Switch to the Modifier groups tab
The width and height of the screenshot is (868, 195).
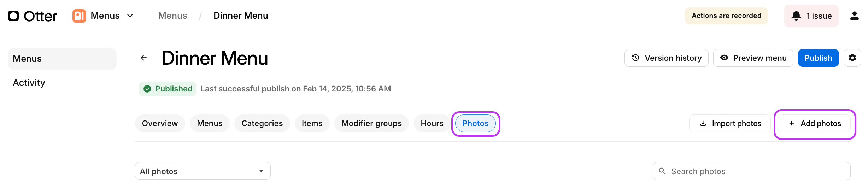tap(371, 123)
